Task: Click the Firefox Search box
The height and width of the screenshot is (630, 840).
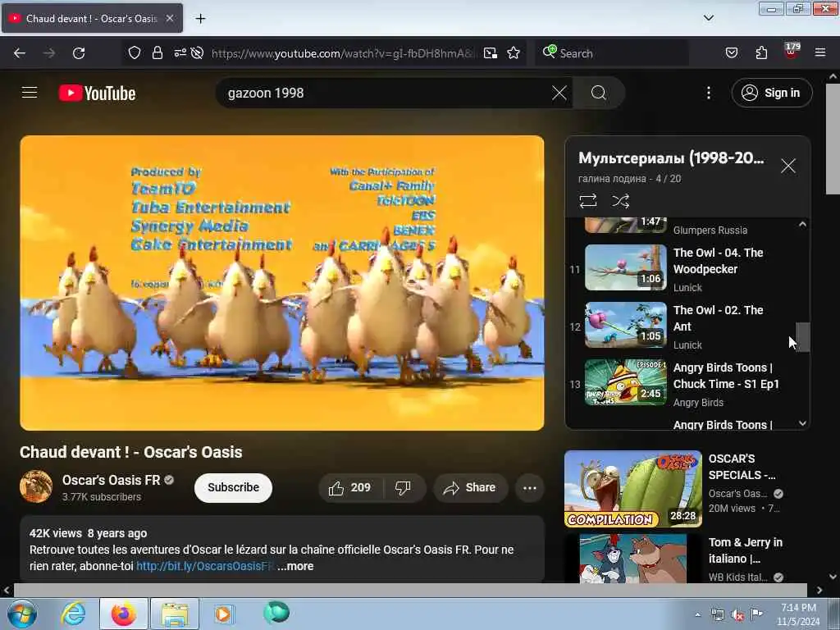Action: [614, 53]
